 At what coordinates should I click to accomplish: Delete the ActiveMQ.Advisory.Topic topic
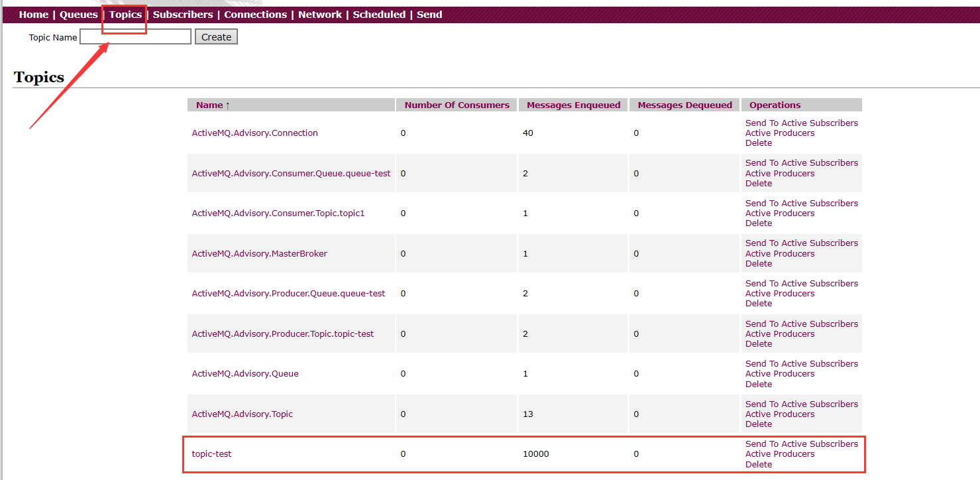point(759,424)
